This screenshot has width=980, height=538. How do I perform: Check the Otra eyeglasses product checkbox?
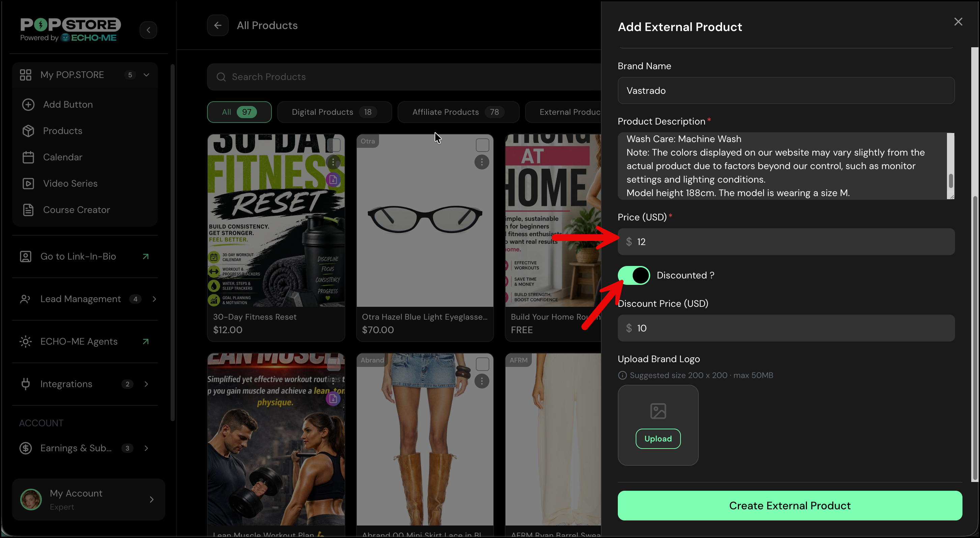[482, 145]
